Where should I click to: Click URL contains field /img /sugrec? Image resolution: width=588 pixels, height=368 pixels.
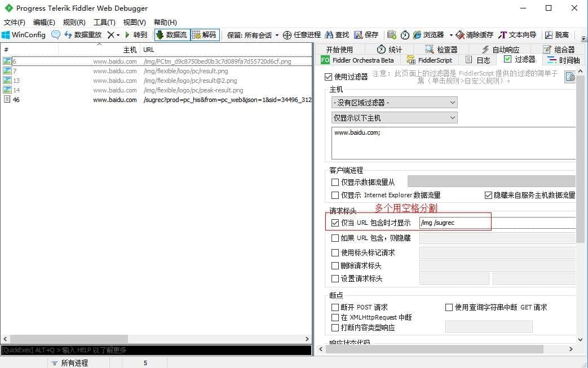coord(497,223)
